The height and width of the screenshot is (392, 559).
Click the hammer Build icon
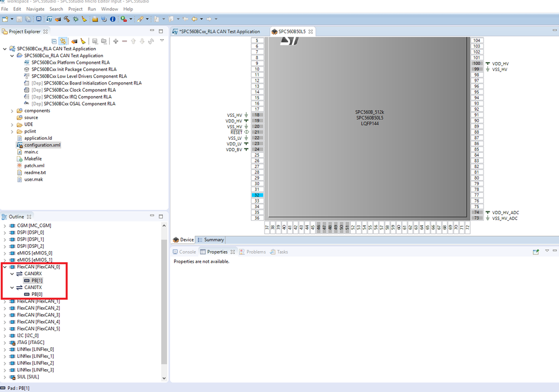(67, 19)
